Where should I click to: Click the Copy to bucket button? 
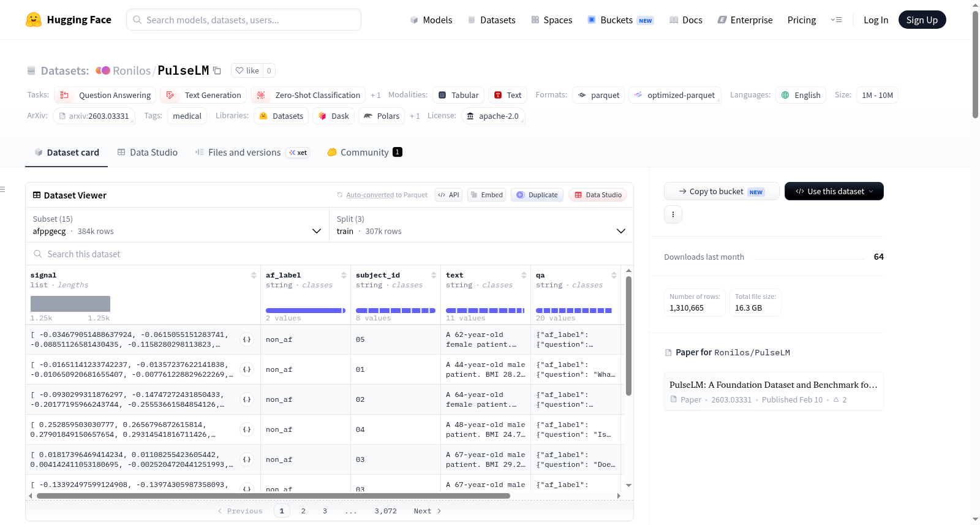(x=722, y=191)
